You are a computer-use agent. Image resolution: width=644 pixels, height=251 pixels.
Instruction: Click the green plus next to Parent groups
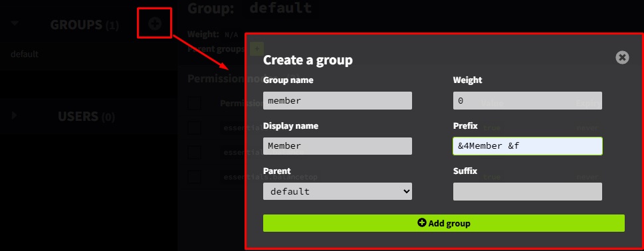point(257,49)
